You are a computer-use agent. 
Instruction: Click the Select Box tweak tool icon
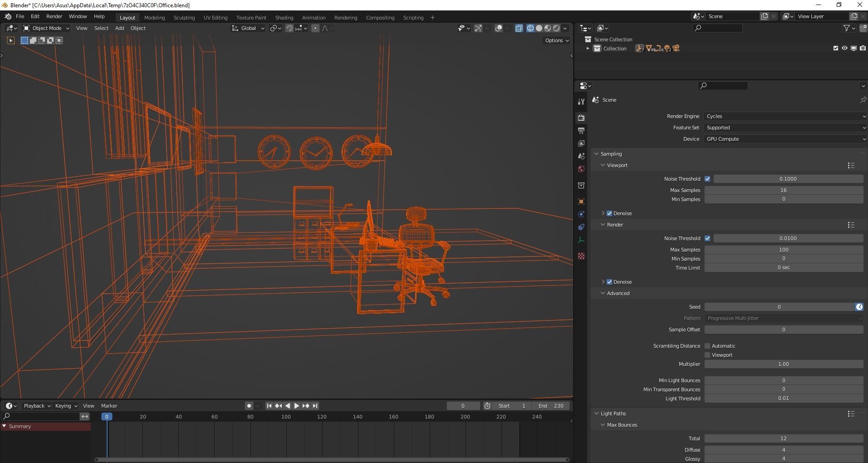[x=11, y=40]
